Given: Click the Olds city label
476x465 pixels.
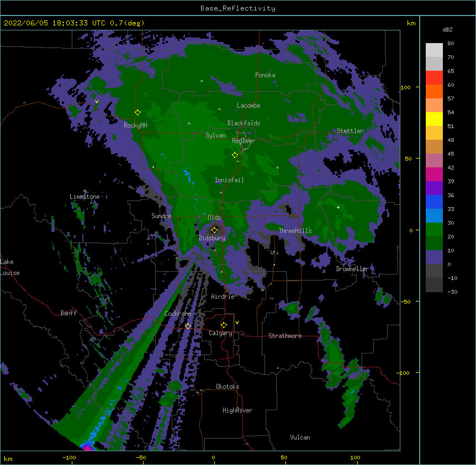Looking at the screenshot, I should pos(214,218).
